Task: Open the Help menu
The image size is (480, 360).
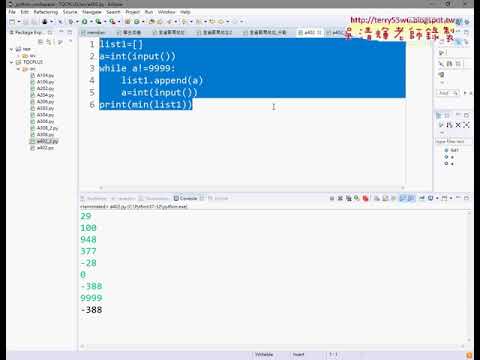Action: click(x=185, y=12)
